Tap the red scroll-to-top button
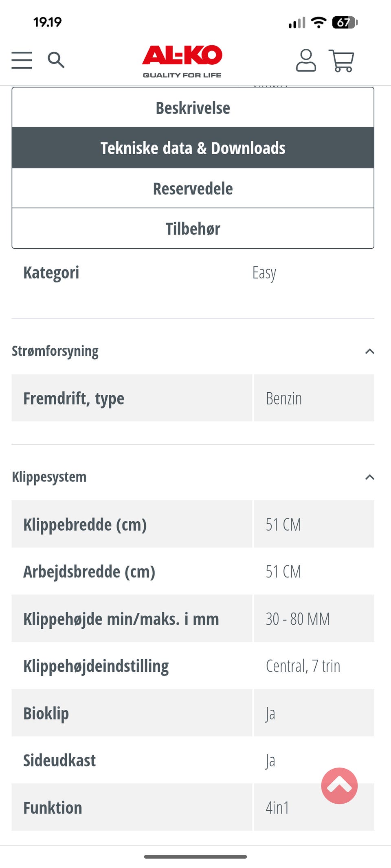This screenshot has height=868, width=391. [339, 786]
